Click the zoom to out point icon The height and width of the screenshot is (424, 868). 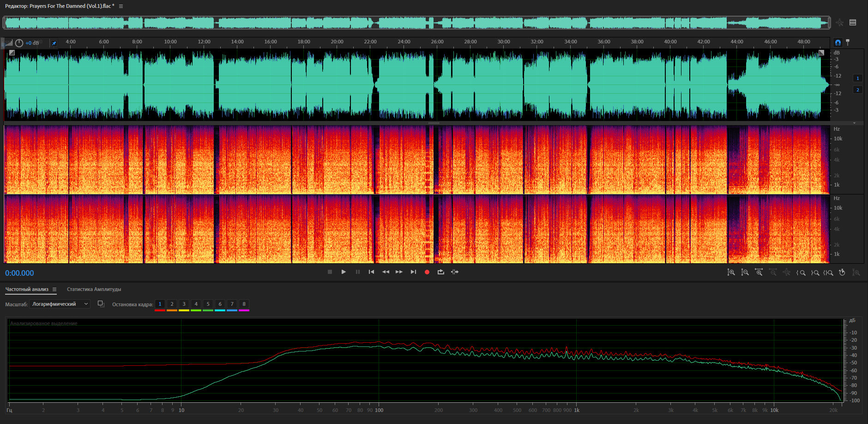[x=814, y=273]
